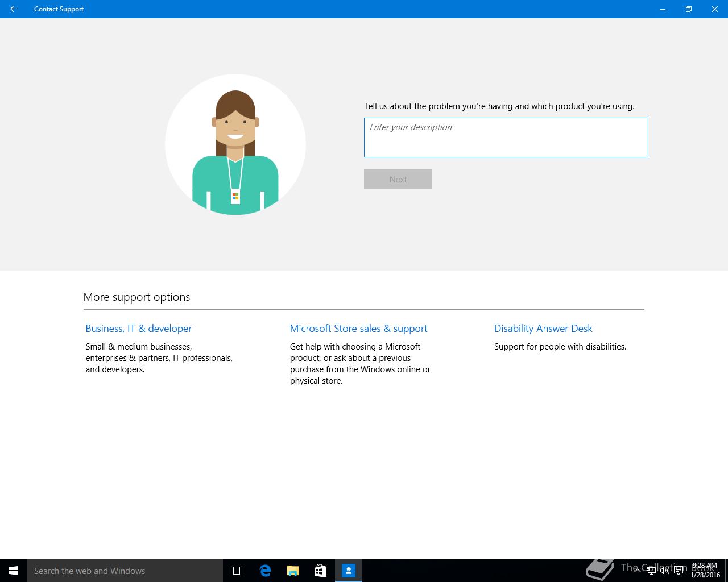The image size is (728, 582).
Task: Open the Store app from the taskbar
Action: click(x=320, y=571)
